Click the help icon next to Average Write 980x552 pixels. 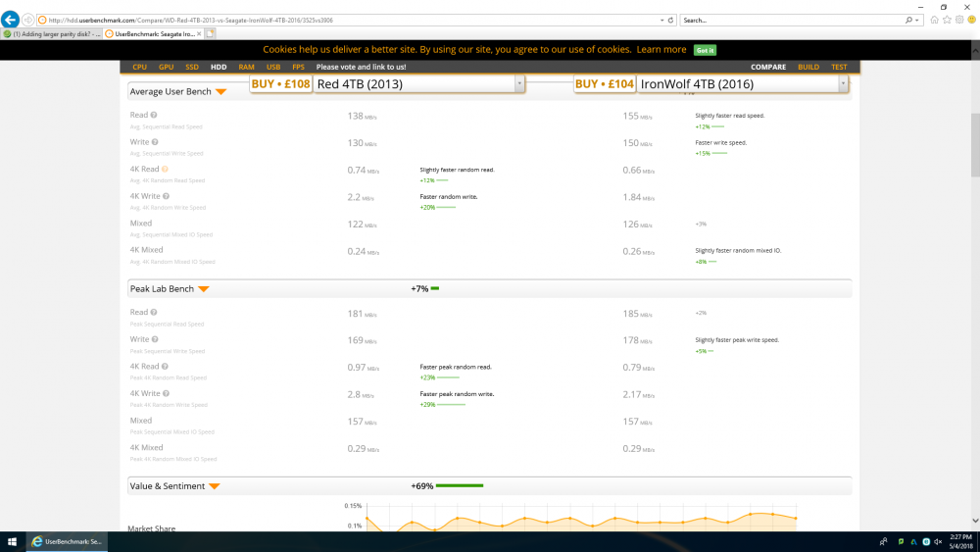click(x=155, y=142)
